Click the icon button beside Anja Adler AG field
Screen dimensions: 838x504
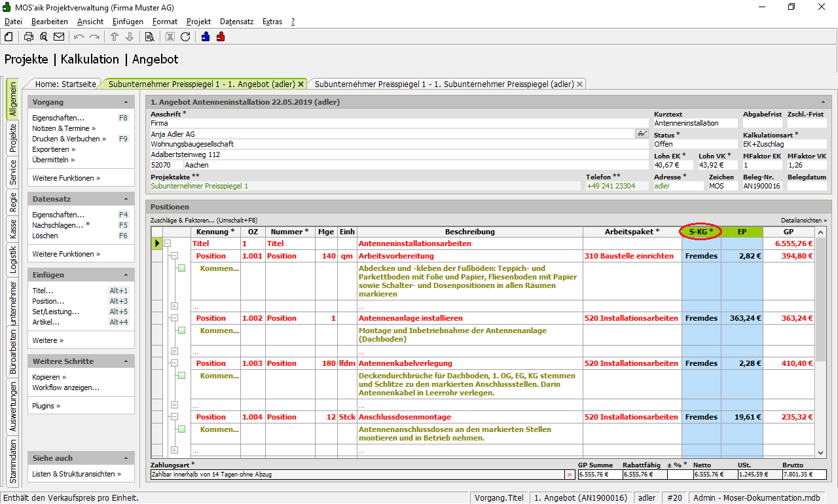coord(642,134)
